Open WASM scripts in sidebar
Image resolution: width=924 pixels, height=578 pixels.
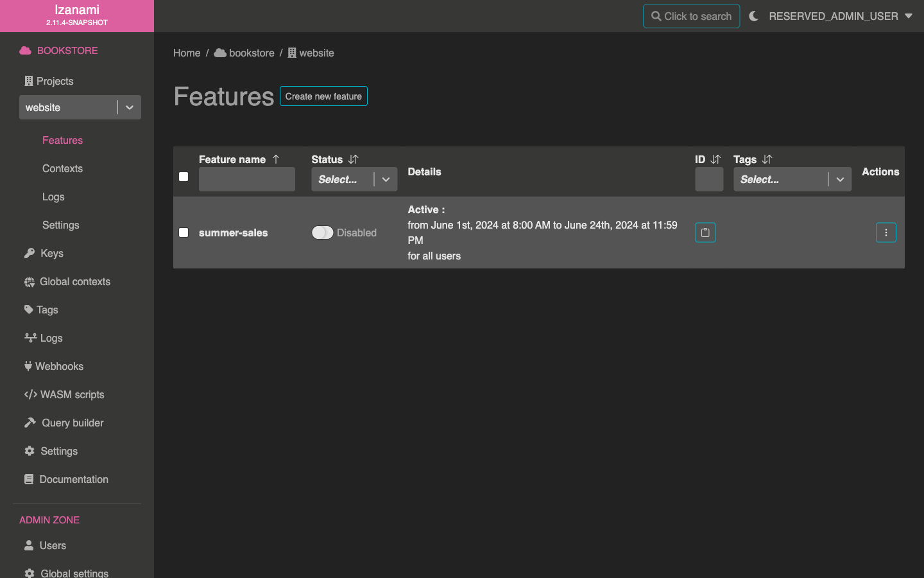point(72,394)
